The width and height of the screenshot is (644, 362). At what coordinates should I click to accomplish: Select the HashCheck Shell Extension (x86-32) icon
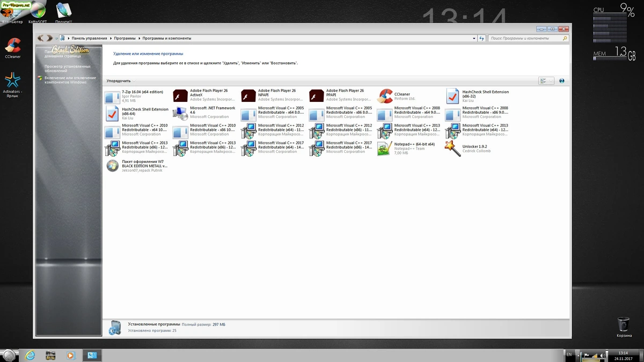[x=453, y=97]
